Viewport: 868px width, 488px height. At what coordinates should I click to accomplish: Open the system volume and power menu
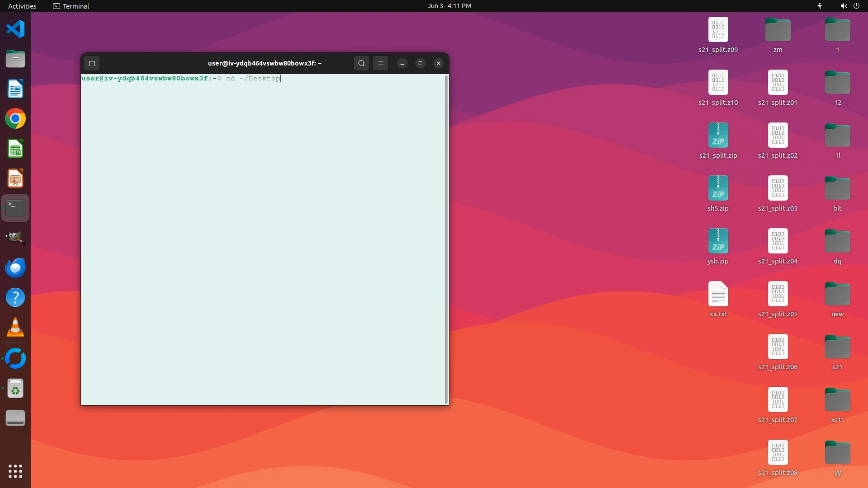(849, 6)
